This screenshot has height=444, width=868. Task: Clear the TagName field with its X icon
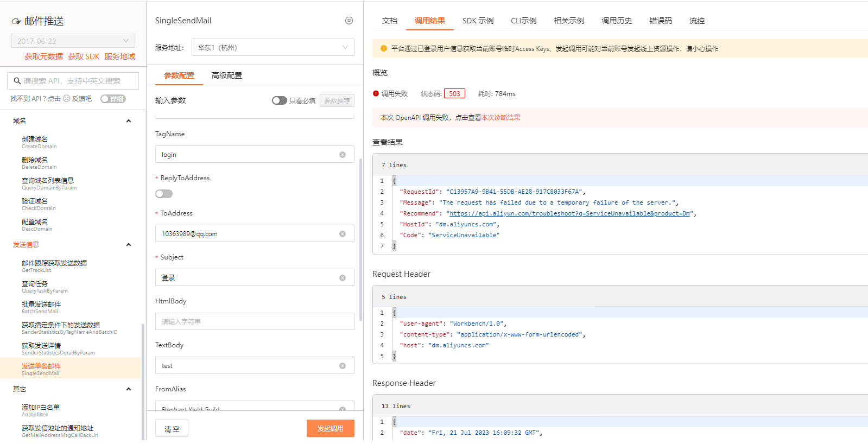coord(343,155)
